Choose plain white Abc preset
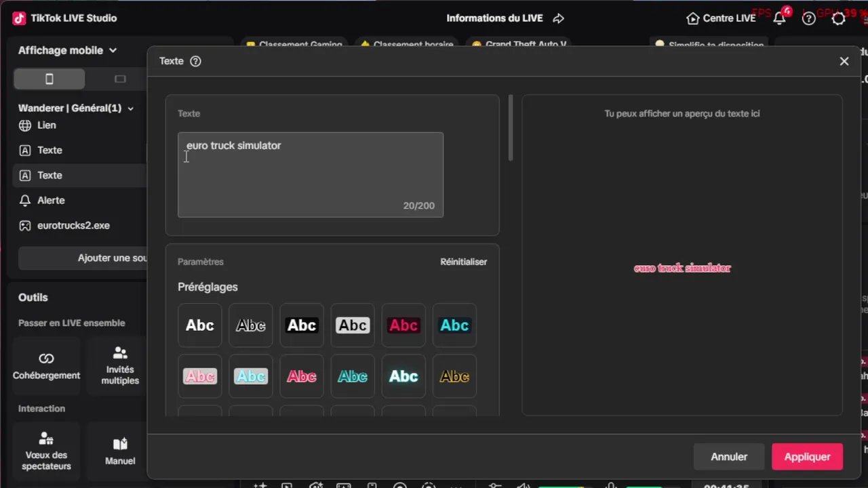The image size is (868, 488). click(200, 325)
